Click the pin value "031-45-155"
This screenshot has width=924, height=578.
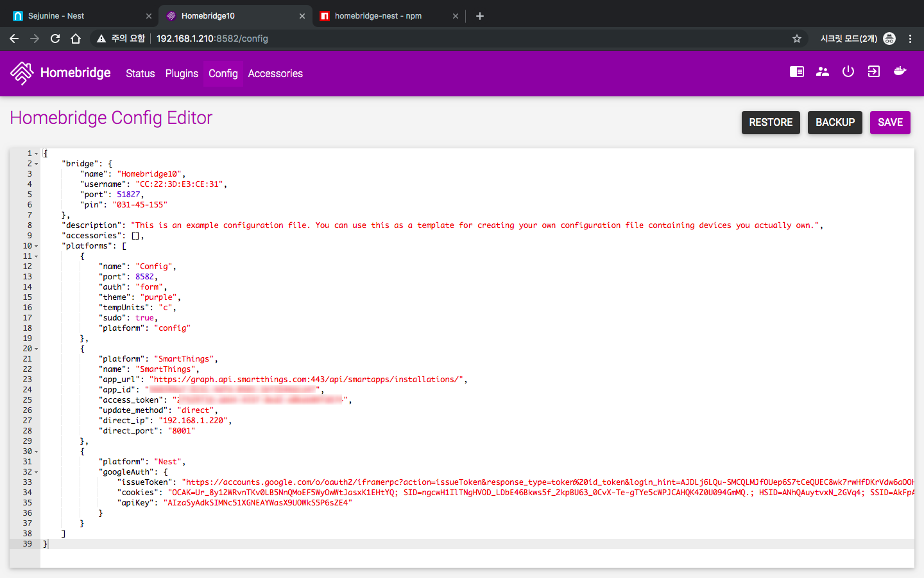pyautogui.click(x=140, y=205)
